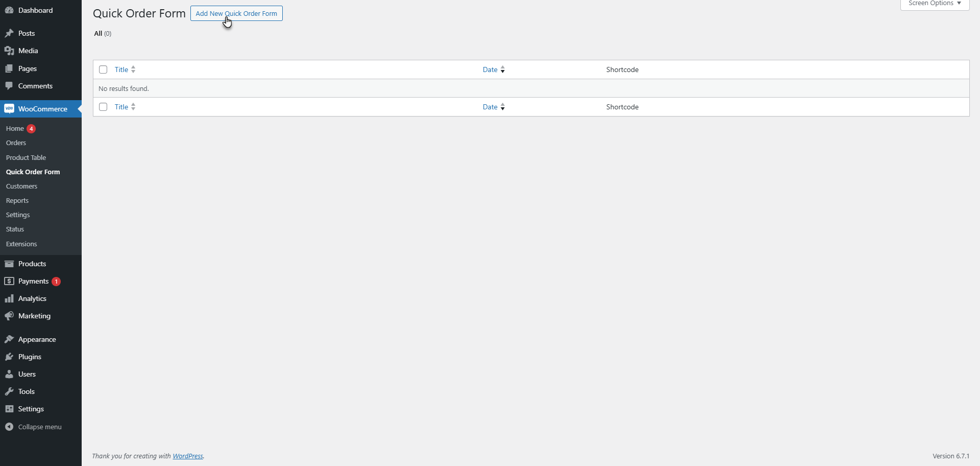Click the Marketing megaphone icon

point(9,316)
